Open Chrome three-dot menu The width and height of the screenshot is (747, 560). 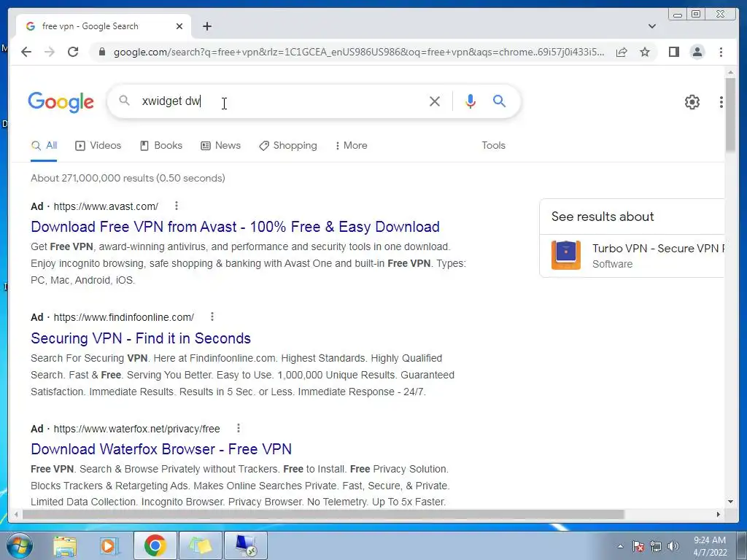coord(721,52)
